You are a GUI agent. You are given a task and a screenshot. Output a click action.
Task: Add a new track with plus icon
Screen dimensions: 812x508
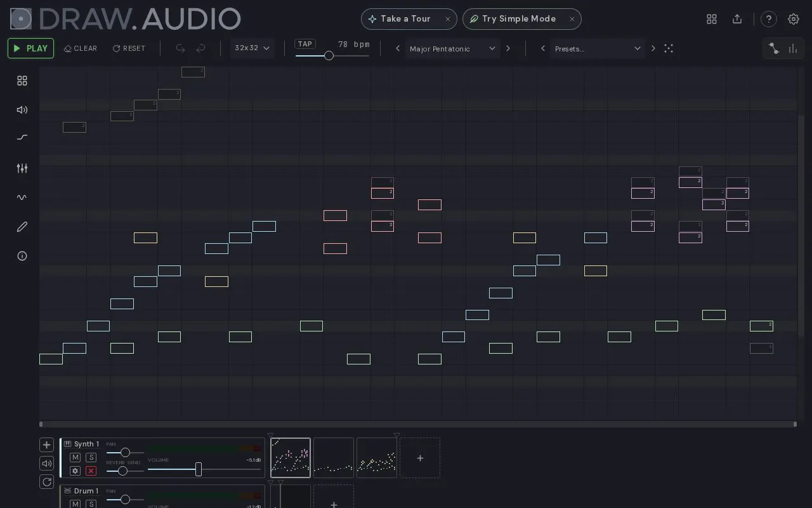pos(46,445)
